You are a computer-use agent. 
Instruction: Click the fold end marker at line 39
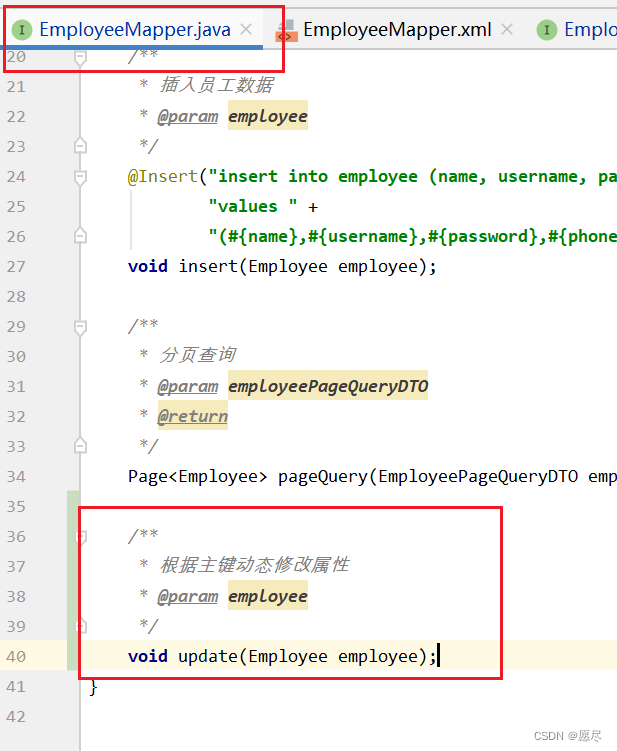[x=80, y=626]
